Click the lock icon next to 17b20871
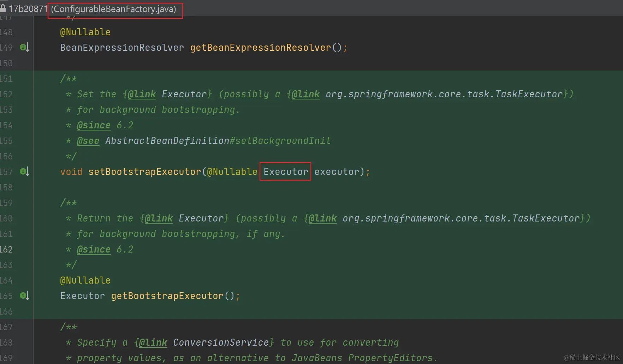This screenshot has height=364, width=623. (x=3, y=8)
